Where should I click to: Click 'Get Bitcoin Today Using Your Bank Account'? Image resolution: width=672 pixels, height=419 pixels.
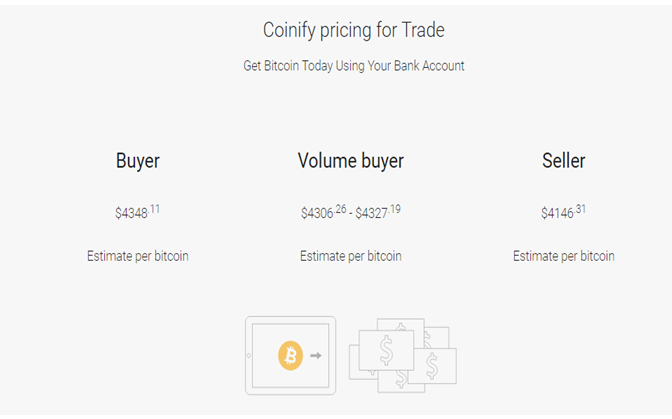354,66
